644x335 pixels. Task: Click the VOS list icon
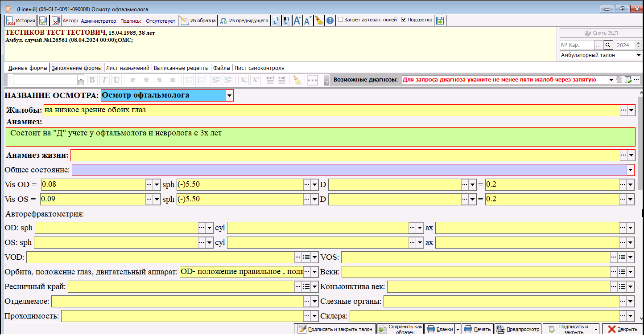pos(622,257)
